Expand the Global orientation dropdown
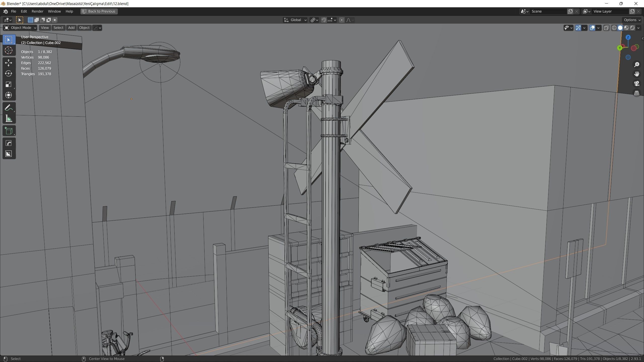The image size is (644, 362). [x=295, y=20]
